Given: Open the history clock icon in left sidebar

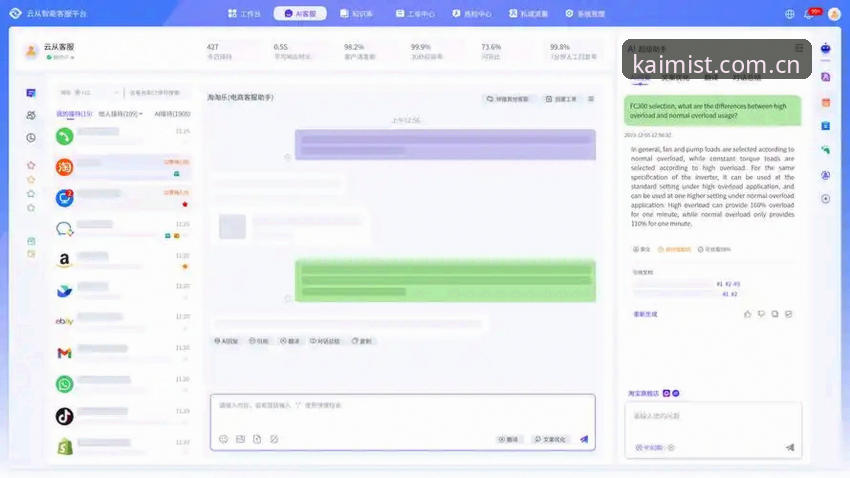Looking at the screenshot, I should coord(31,138).
